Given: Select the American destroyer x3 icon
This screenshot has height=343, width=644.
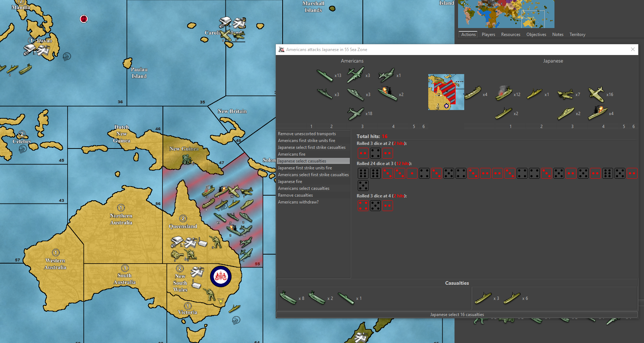Looking at the screenshot, I should tap(325, 94).
